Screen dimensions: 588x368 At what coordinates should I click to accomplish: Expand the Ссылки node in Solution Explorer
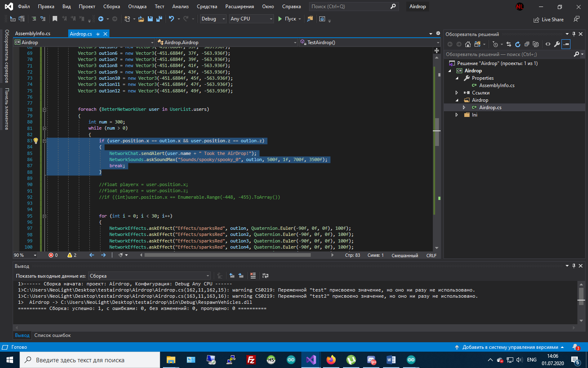457,93
